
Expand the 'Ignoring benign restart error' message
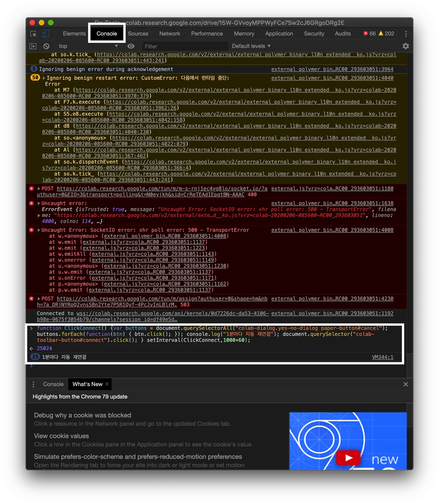pos(44,78)
